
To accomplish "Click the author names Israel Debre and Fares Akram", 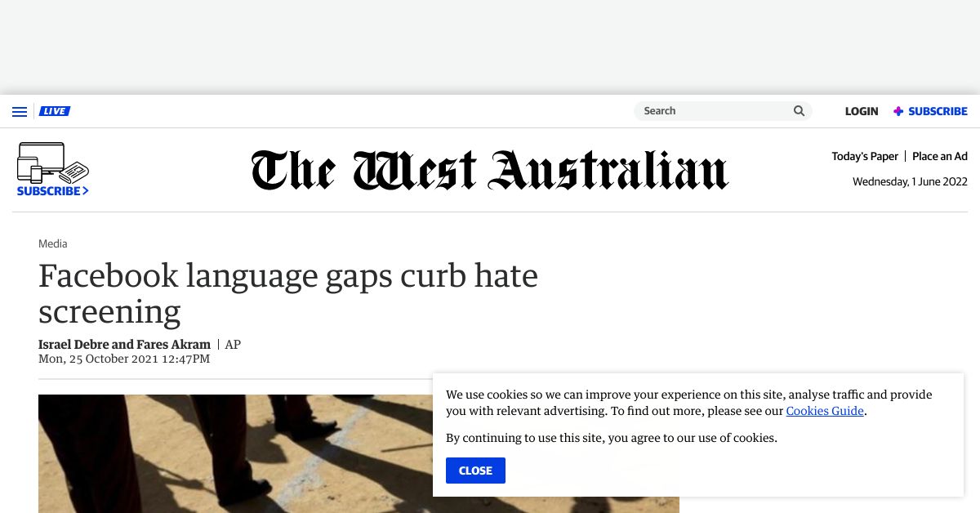I will click(x=124, y=345).
